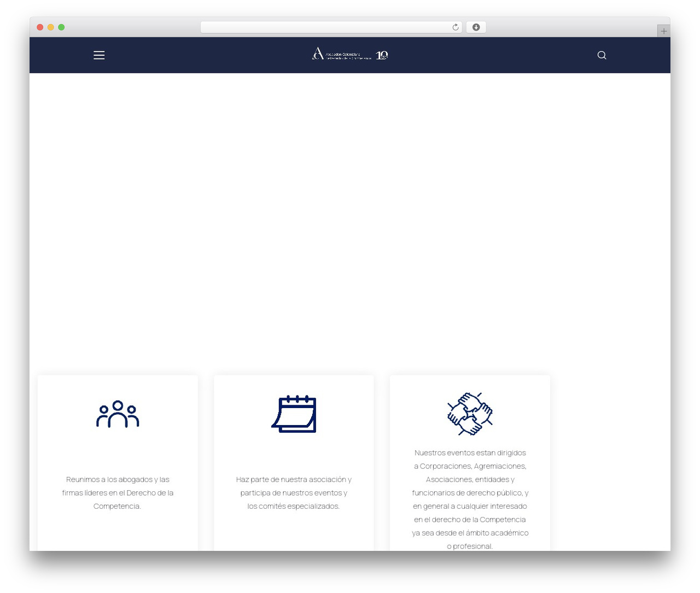Image resolution: width=700 pixels, height=593 pixels.
Task: Maximize the window with green button
Action: pyautogui.click(x=61, y=27)
